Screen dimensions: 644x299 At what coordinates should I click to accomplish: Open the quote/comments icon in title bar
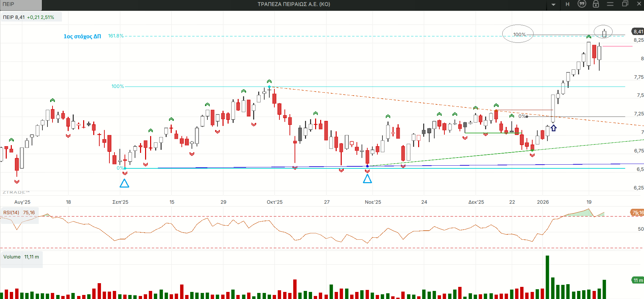click(582, 4)
